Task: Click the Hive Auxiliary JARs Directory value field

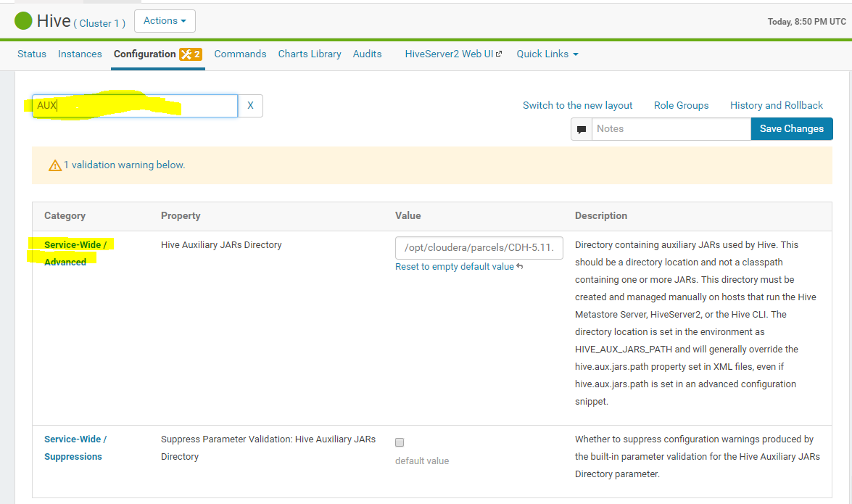Action: 479,247
